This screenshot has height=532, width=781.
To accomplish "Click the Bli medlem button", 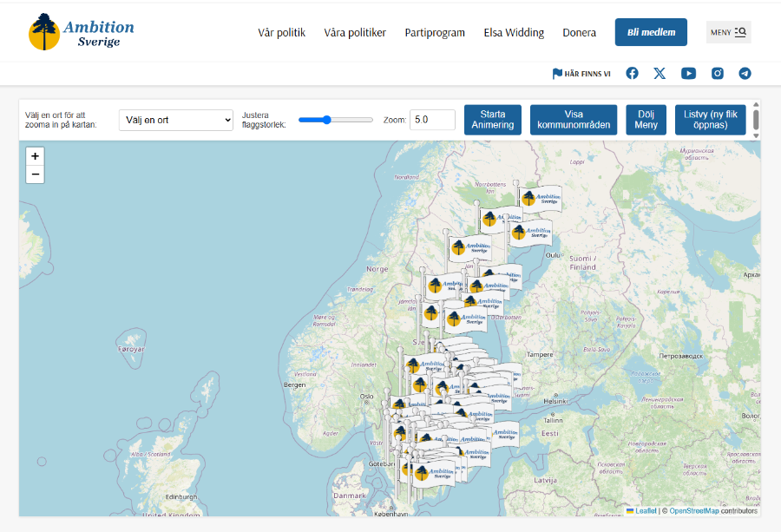I will point(651,32).
